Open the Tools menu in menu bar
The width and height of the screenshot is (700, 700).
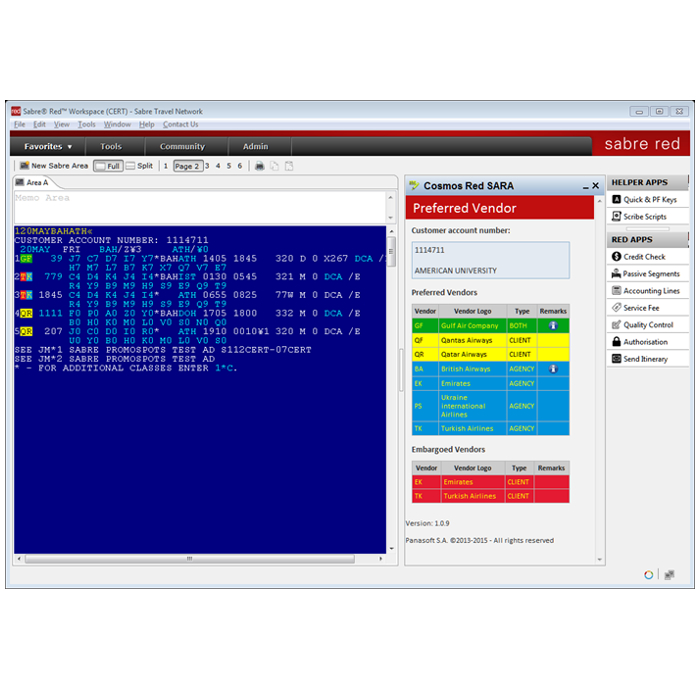coord(87,125)
